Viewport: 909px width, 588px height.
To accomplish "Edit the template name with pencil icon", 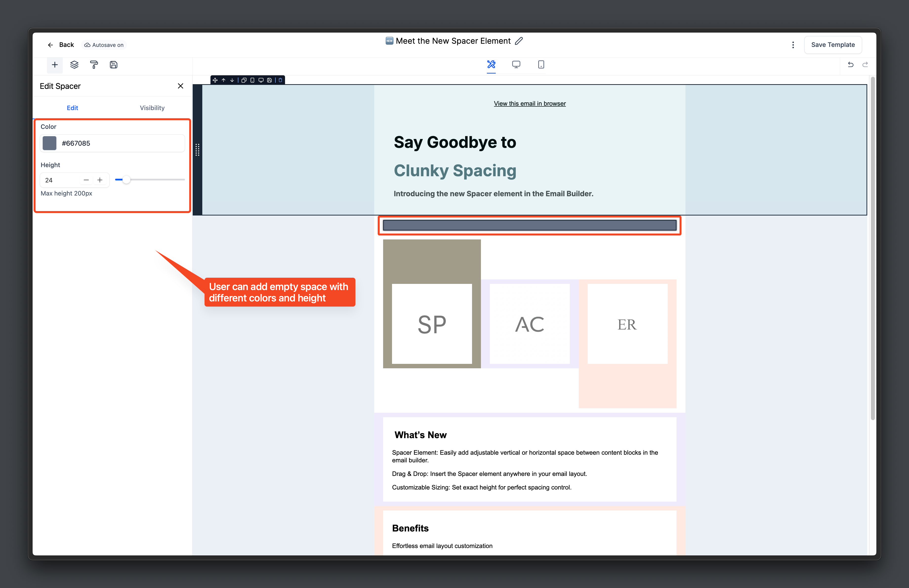I will [x=519, y=41].
